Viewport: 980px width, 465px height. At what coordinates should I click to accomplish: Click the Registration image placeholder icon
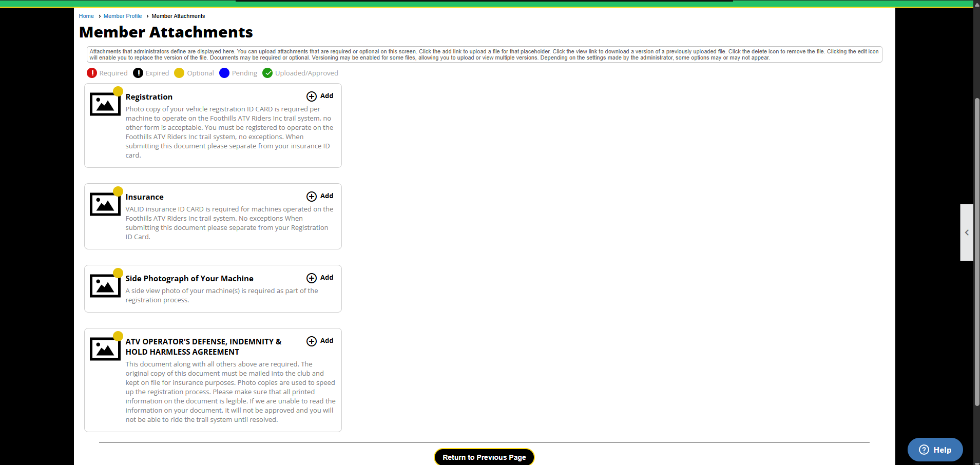point(105,104)
